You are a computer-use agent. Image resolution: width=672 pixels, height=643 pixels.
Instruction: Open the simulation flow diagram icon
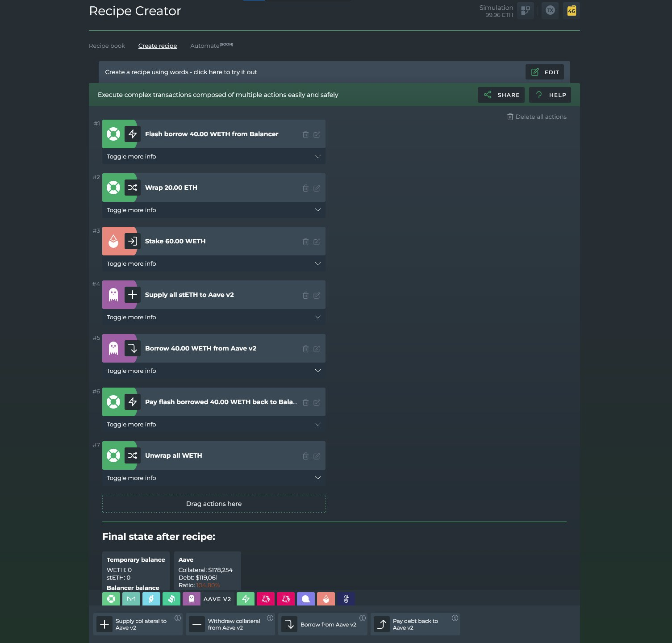(526, 10)
